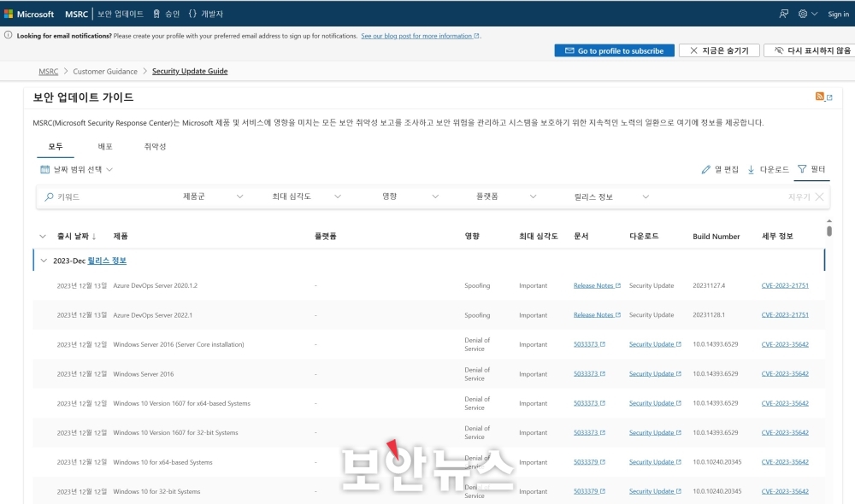Click the Microsoft logo in header

[x=29, y=14]
